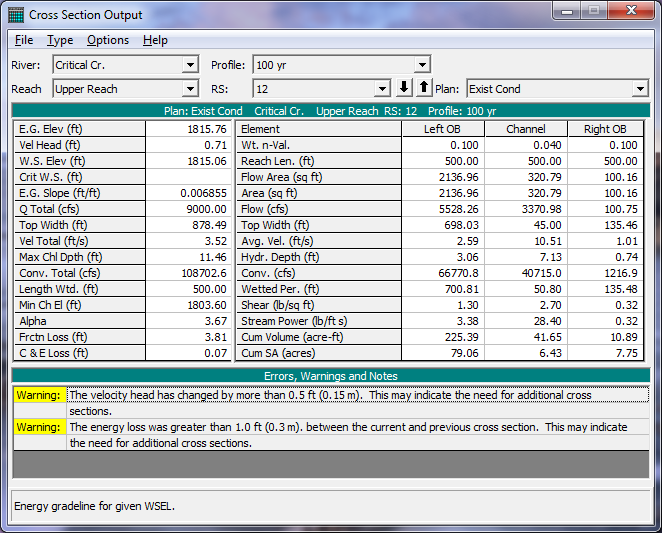Click the upstream river station arrow button
Image resolution: width=662 pixels, height=533 pixels.
point(423,88)
